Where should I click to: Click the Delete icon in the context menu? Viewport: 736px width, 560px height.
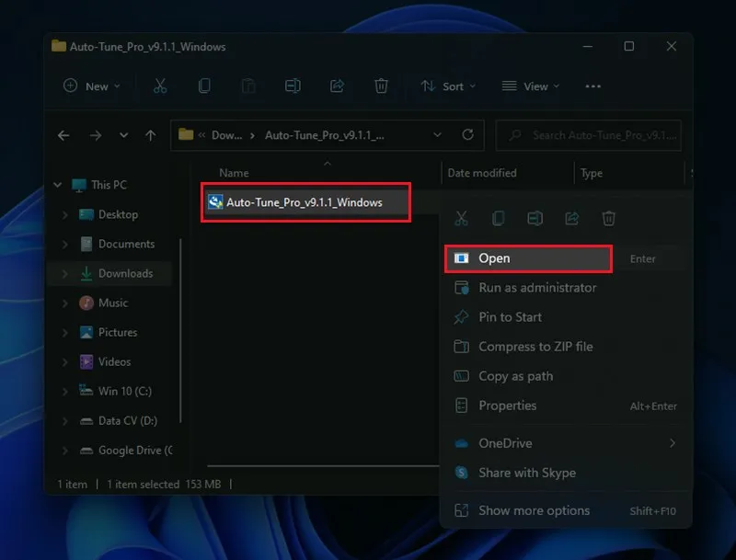608,218
